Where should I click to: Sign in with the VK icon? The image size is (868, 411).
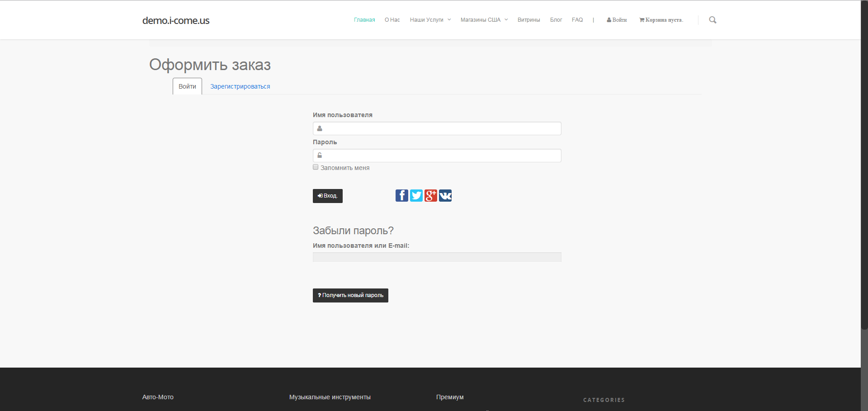445,195
